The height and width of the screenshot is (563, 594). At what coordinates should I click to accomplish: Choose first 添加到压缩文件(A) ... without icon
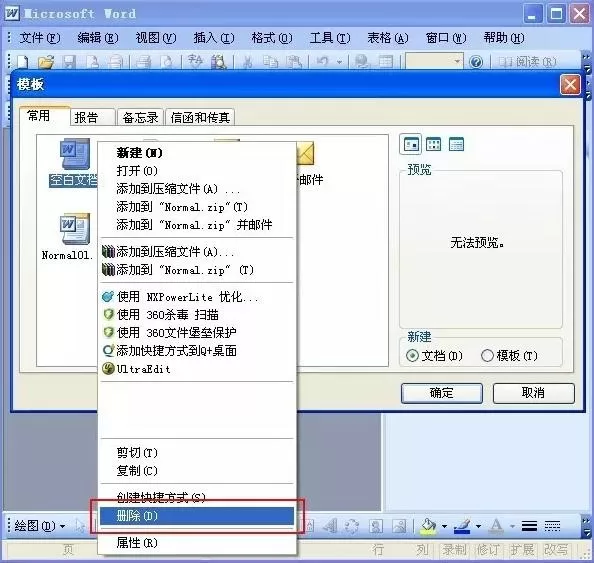pos(197,189)
